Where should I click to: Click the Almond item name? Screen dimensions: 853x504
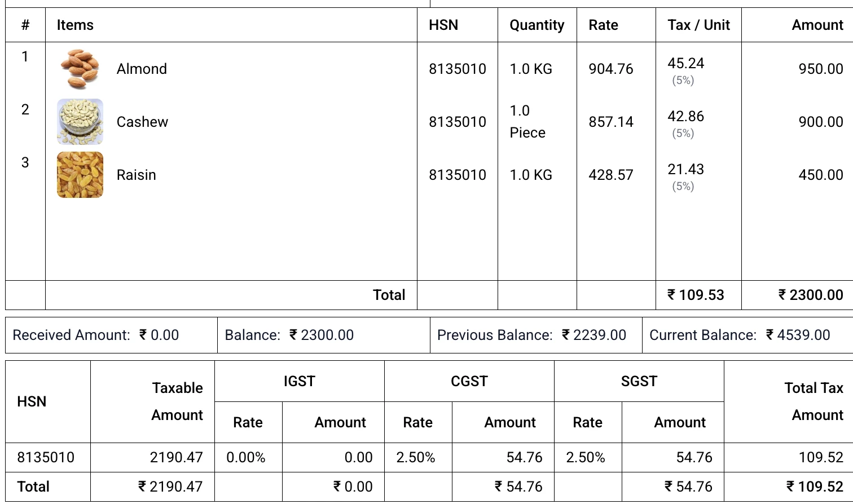point(142,69)
